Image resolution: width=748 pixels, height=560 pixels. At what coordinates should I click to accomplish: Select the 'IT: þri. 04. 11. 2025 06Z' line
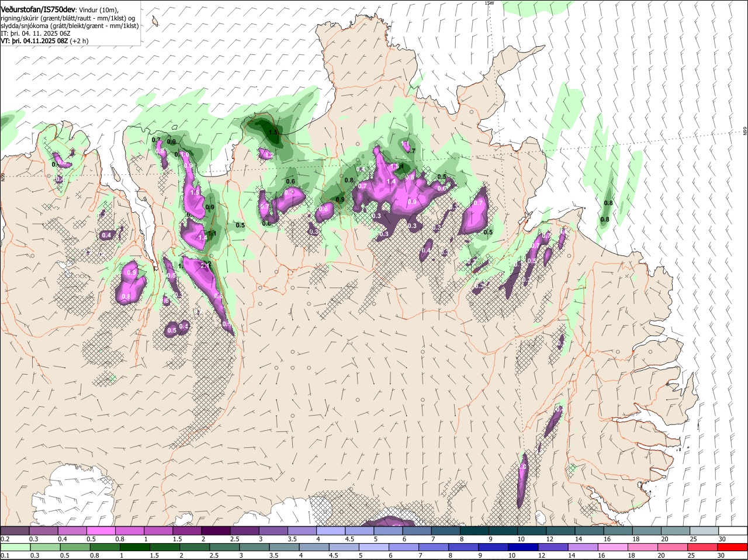tap(36, 33)
